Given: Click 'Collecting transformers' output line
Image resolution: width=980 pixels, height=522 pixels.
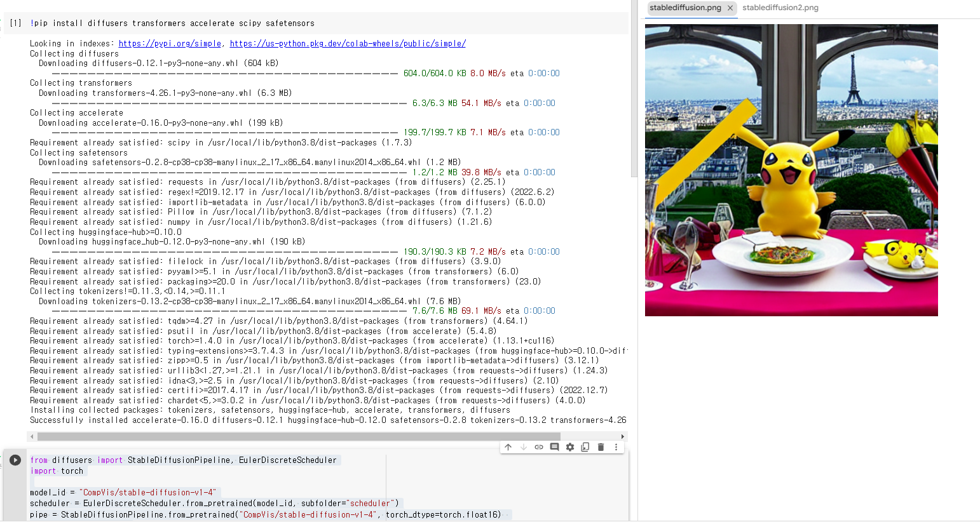Looking at the screenshot, I should pyautogui.click(x=81, y=83).
